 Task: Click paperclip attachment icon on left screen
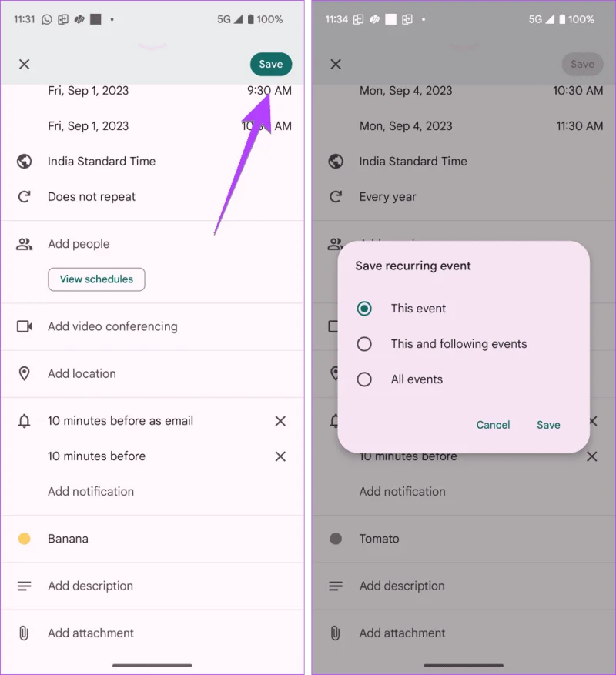point(24,633)
